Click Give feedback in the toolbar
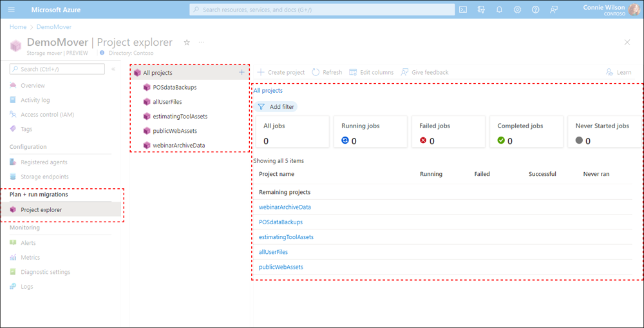 (x=424, y=72)
